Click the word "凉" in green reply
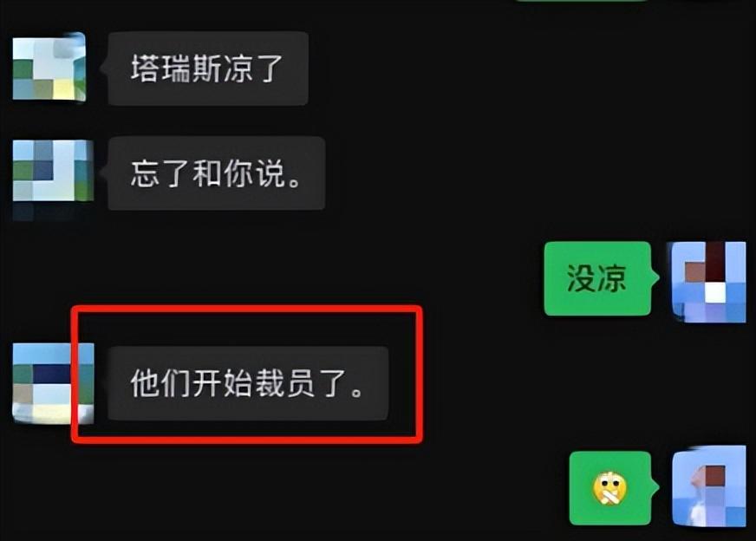The image size is (756, 541). 612,278
